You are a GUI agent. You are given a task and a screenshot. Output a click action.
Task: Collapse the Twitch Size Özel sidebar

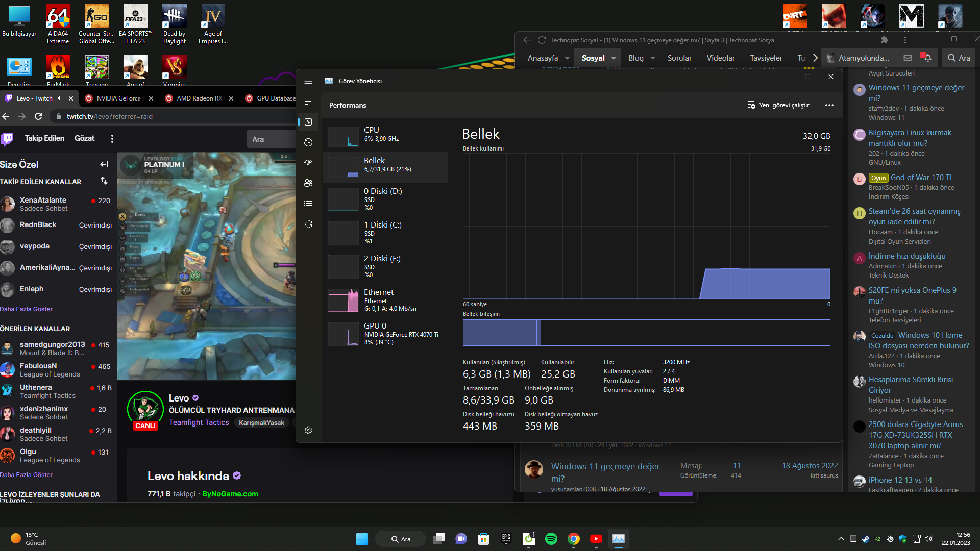tap(104, 164)
